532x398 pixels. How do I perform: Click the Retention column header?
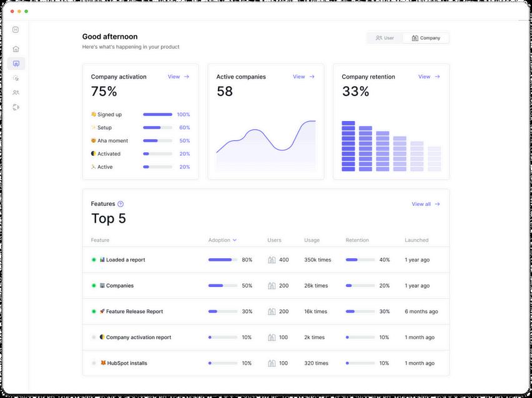coord(357,240)
